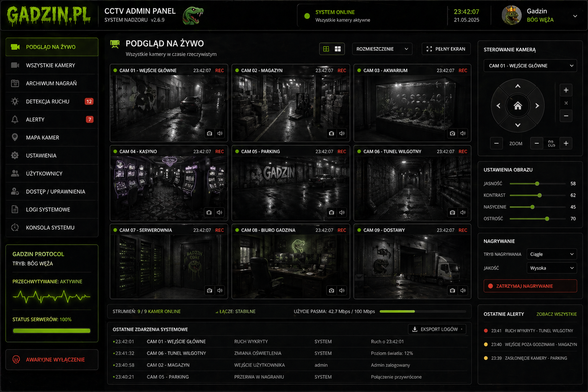588x392 pixels.
Task: Open Zobacz Wszystkie alerts link
Action: 556,314
